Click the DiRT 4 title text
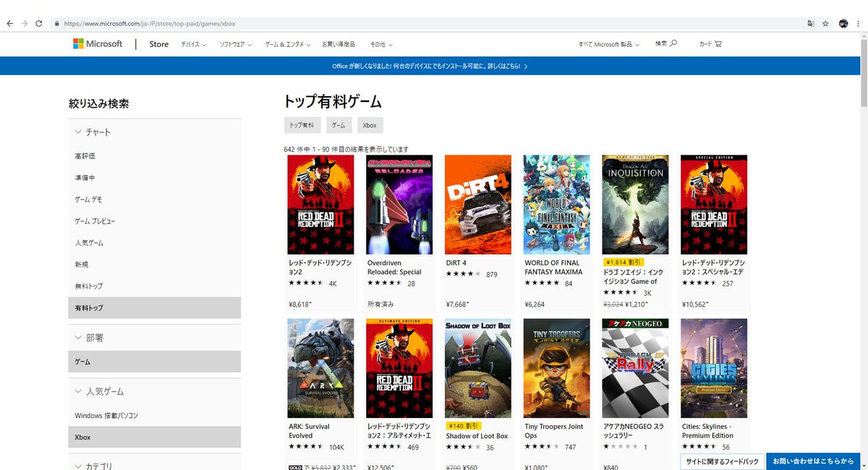 [456, 262]
